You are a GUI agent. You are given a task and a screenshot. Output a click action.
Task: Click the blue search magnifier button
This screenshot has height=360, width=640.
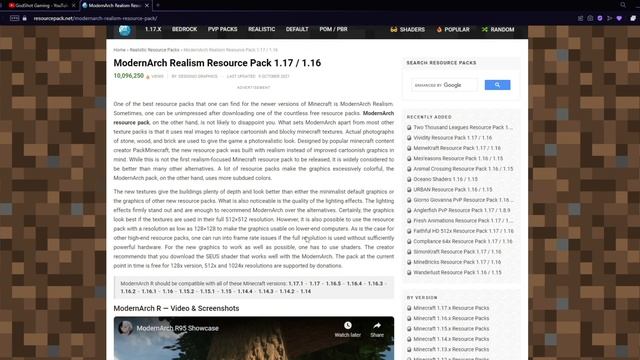tap(497, 85)
